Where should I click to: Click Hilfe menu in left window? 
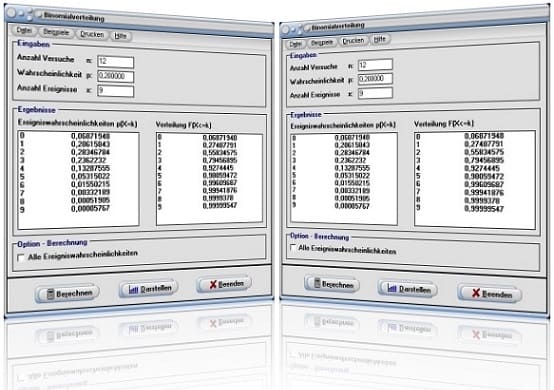pos(121,36)
